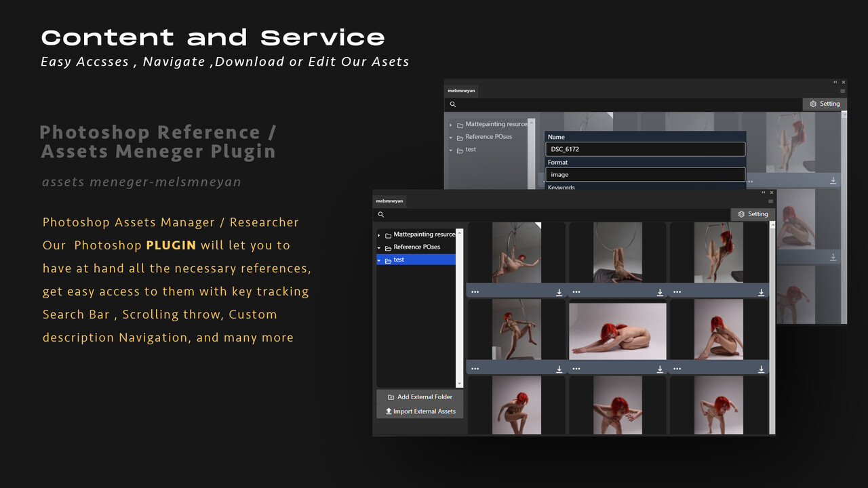Switch to the melsmneyan tab in front window
This screenshot has width=868, height=488.
click(390, 201)
